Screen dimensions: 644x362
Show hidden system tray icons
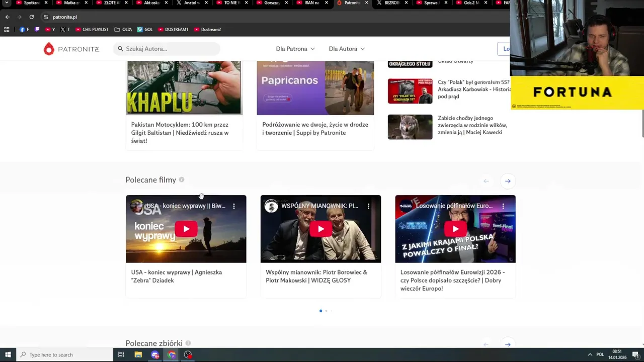[590, 354]
